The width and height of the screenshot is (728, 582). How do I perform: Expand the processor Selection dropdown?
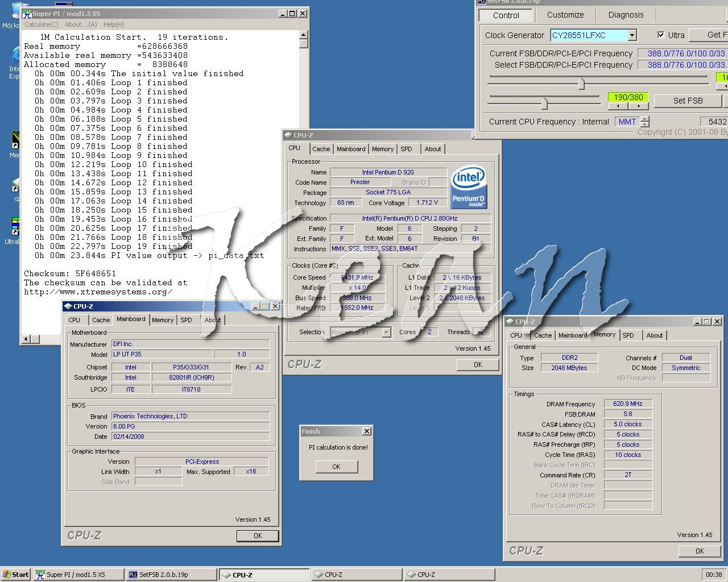coord(387,332)
